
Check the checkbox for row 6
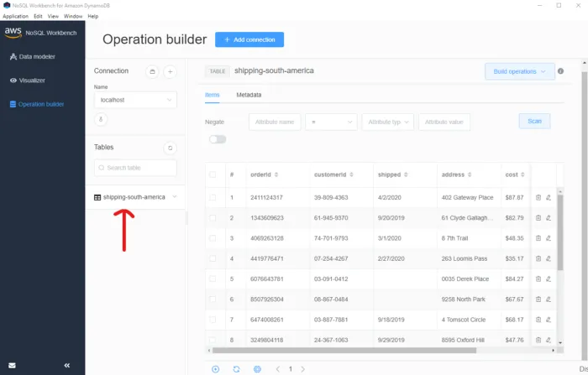[x=213, y=299]
